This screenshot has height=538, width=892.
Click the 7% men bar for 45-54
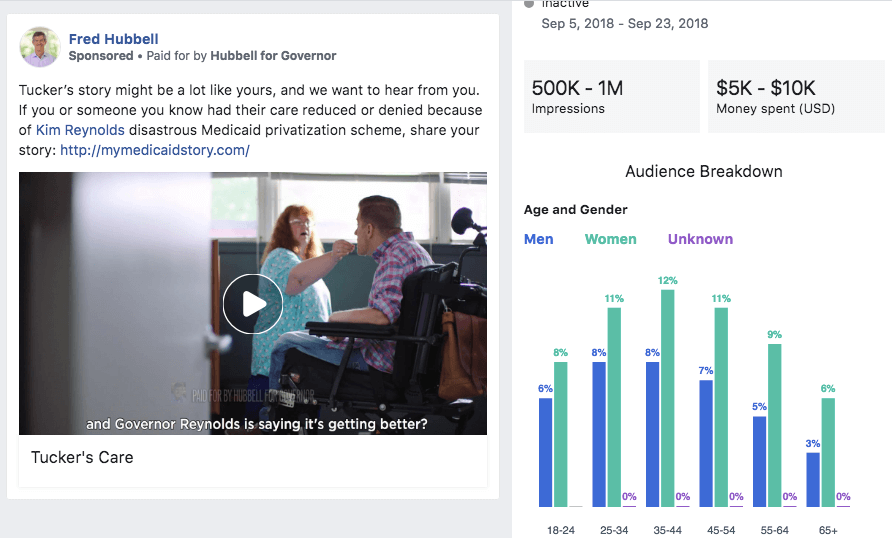pos(706,443)
